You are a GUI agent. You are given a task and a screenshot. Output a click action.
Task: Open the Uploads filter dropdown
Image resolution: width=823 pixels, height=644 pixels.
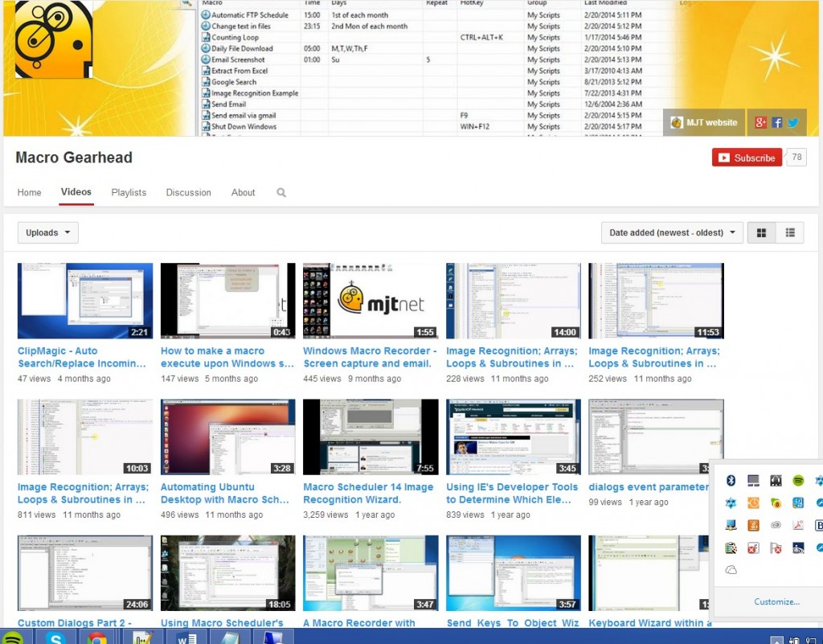pos(47,232)
